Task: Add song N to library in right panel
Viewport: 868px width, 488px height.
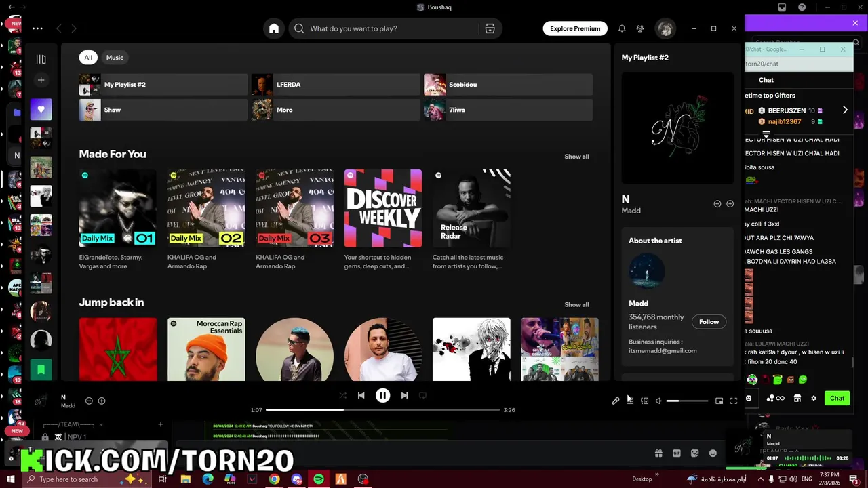Action: coord(730,204)
